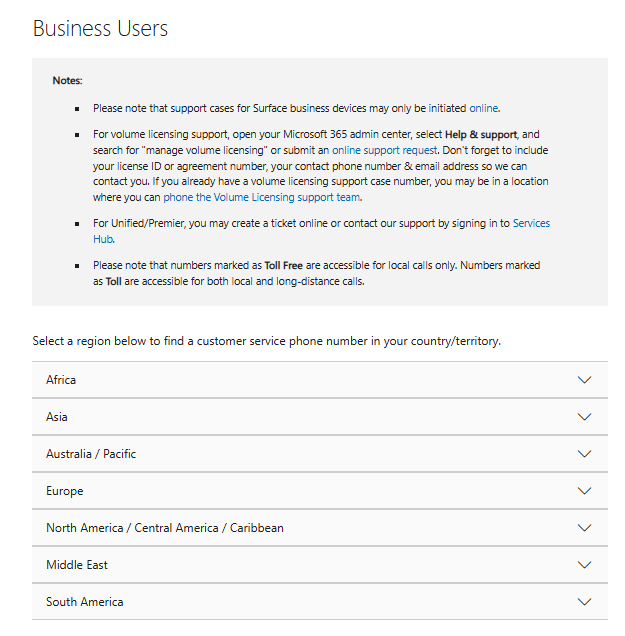The height and width of the screenshot is (636, 625).
Task: Click the South America chevron arrow
Action: 584,602
